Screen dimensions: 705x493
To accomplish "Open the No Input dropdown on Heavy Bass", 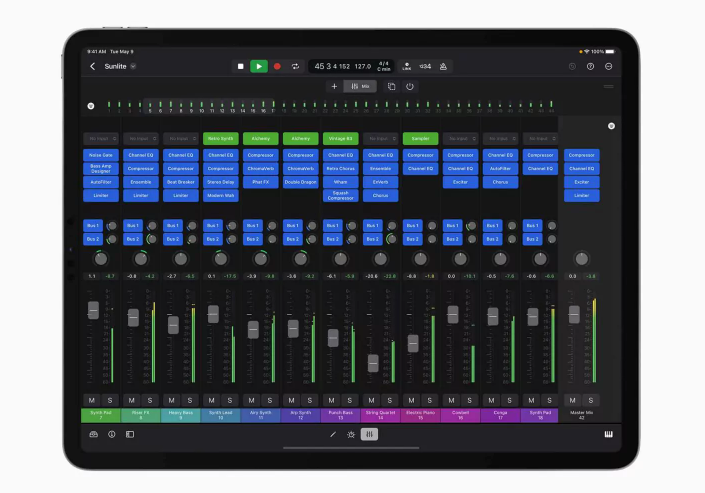I will 181,139.
